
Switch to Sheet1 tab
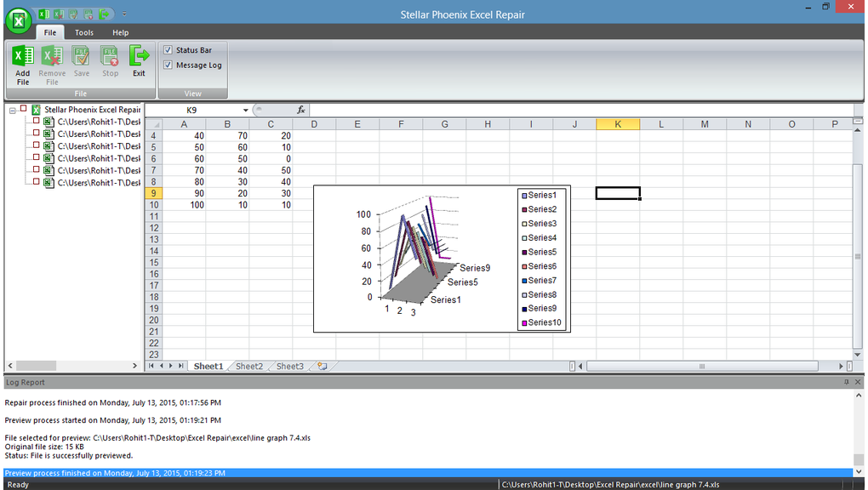[208, 367]
